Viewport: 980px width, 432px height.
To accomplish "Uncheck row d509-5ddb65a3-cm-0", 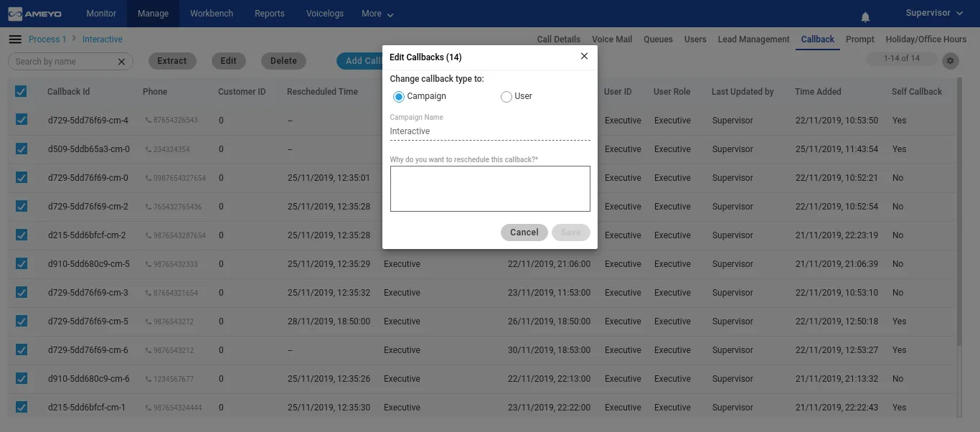I will click(21, 149).
